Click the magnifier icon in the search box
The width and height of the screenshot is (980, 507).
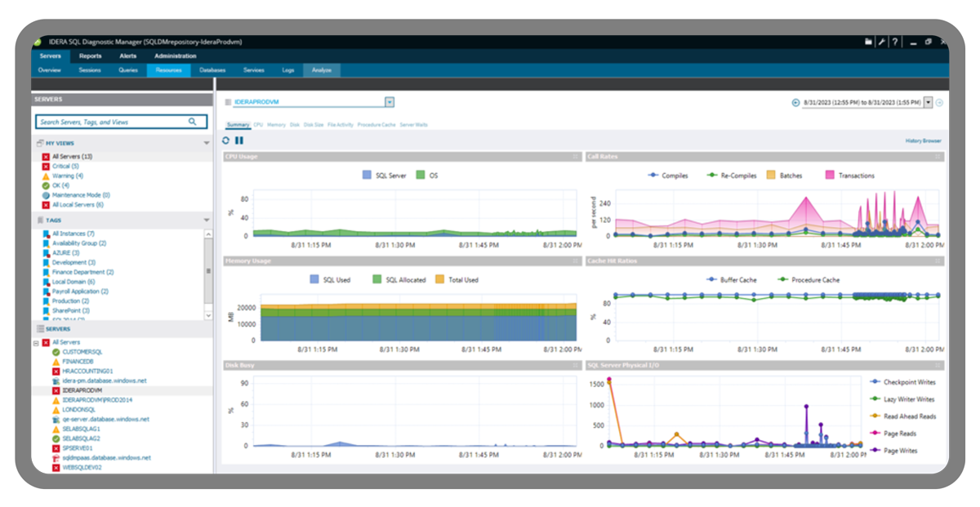pos(193,122)
